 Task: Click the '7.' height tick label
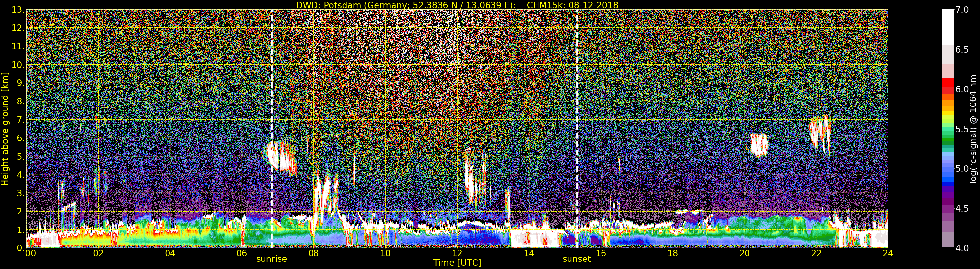tap(21, 120)
